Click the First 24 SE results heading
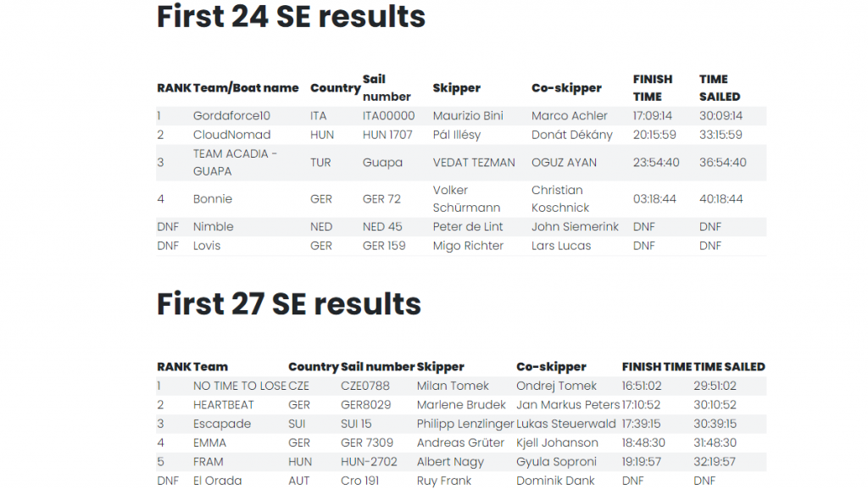 click(292, 16)
